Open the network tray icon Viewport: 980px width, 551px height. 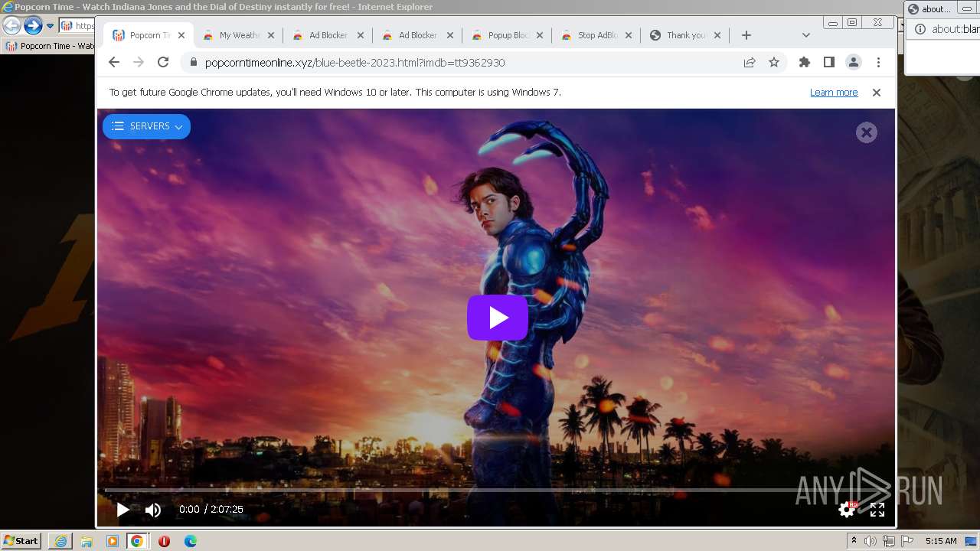coord(889,541)
